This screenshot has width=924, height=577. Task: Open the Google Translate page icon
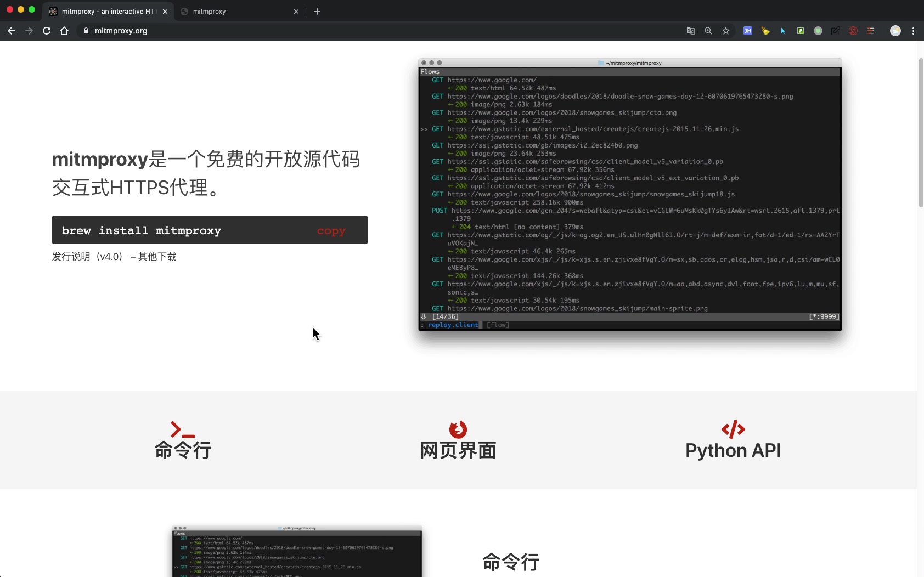pos(691,31)
